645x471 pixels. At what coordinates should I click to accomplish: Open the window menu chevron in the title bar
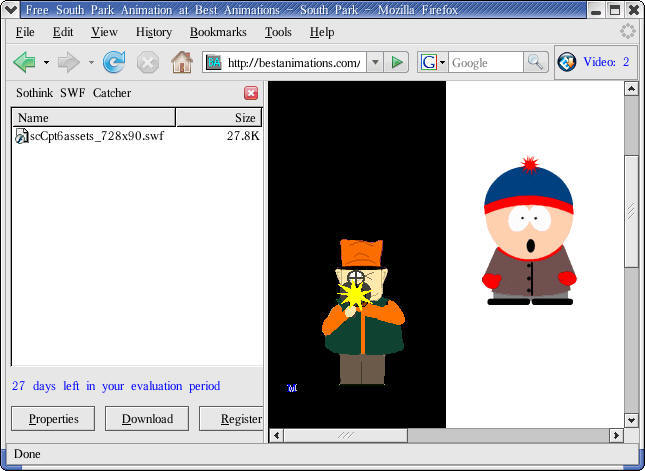coord(11,9)
